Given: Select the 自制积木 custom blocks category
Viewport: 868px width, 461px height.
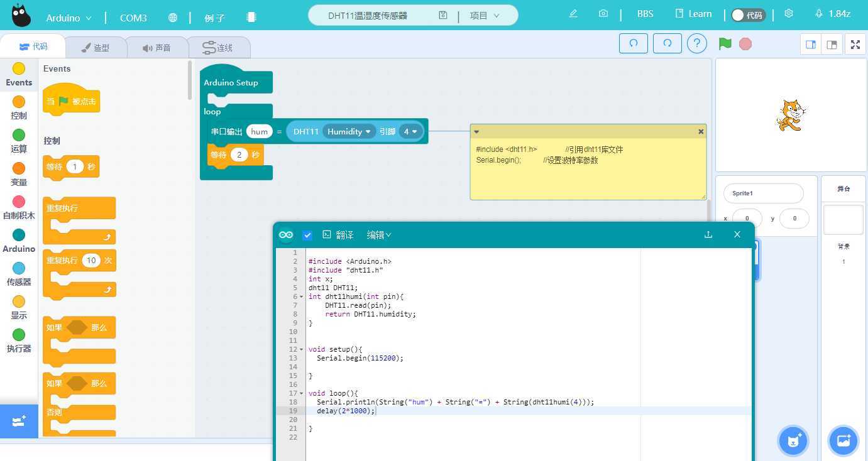Looking at the screenshot, I should (19, 207).
